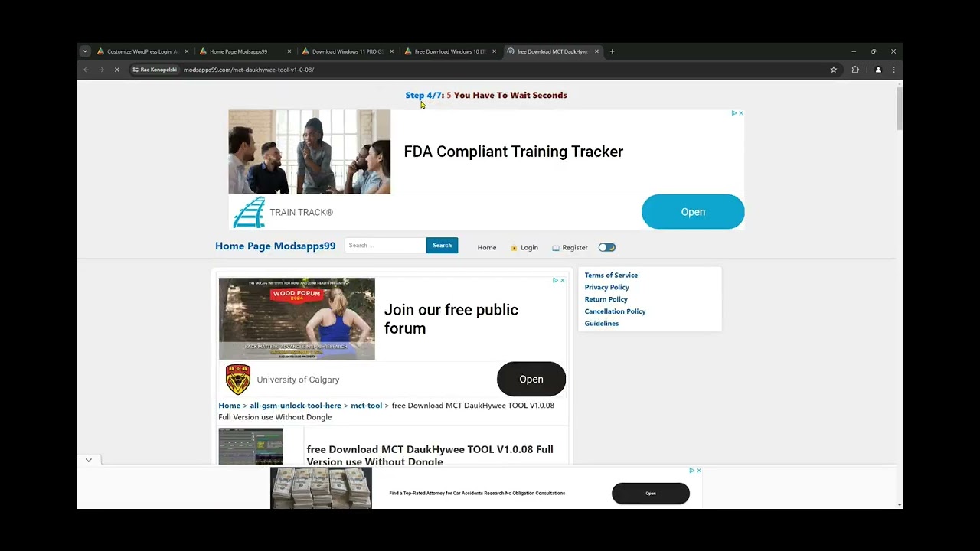This screenshot has height=551, width=980.
Task: Close the bottom banner ad
Action: pyautogui.click(x=698, y=471)
